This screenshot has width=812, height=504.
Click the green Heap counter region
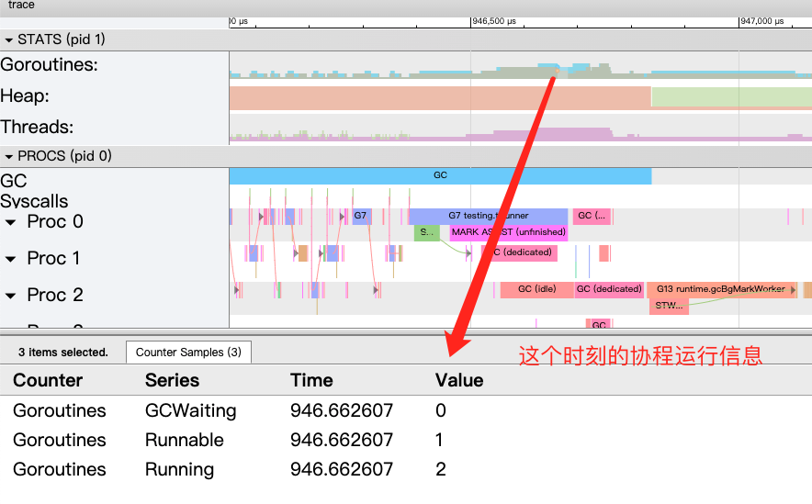(x=731, y=96)
